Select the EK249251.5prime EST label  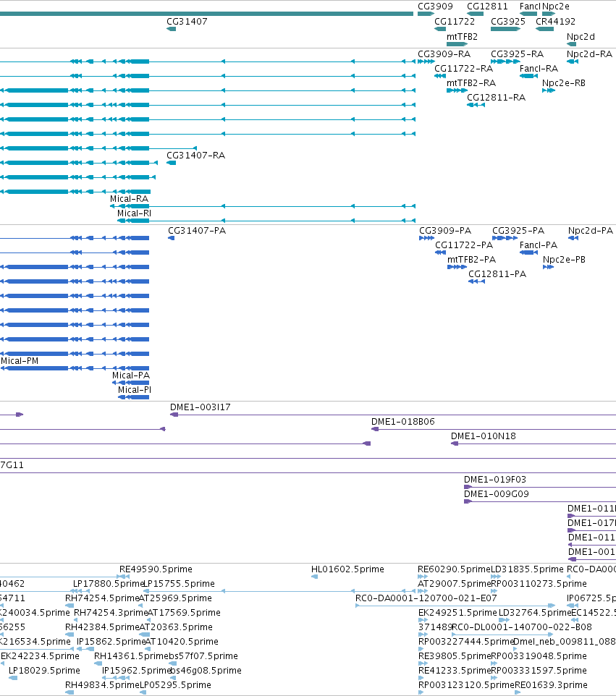click(457, 613)
